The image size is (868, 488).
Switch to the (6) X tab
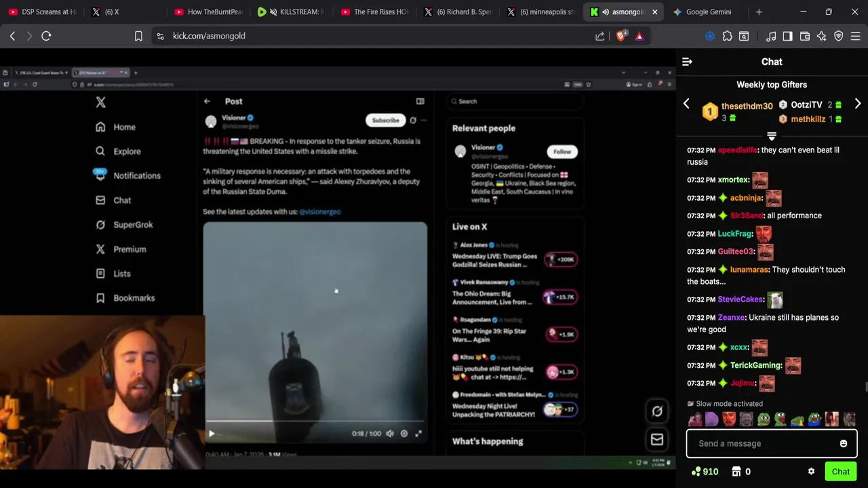[125, 12]
